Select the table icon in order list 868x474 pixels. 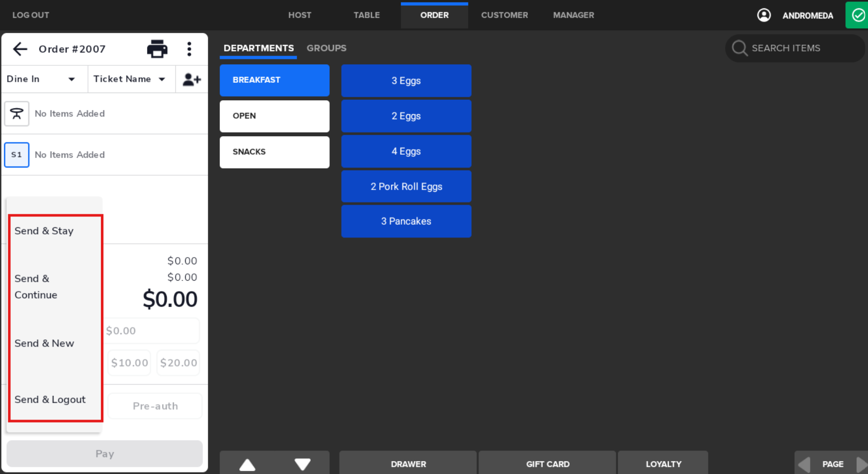(x=16, y=114)
